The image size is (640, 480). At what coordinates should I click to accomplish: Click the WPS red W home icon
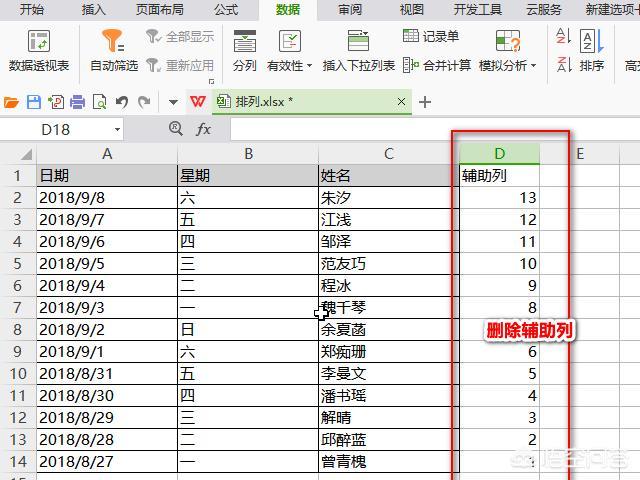pyautogui.click(x=198, y=101)
